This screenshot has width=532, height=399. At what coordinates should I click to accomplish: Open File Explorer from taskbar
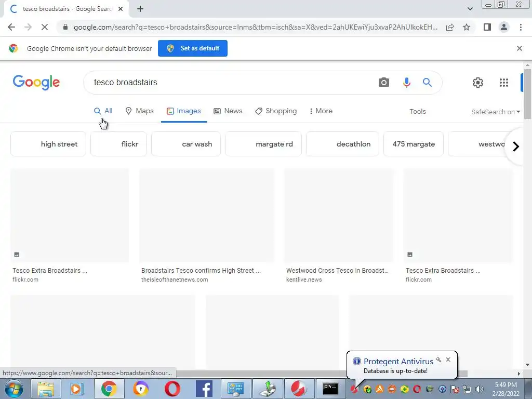point(46,389)
